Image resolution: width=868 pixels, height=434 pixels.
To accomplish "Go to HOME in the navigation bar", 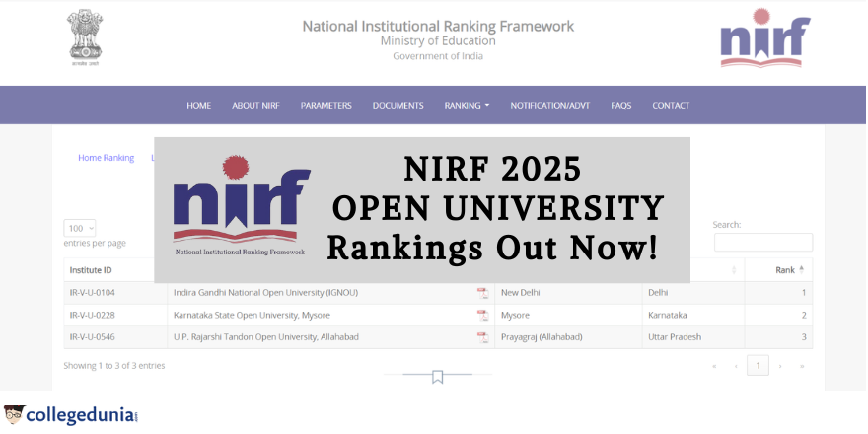I will tap(198, 106).
